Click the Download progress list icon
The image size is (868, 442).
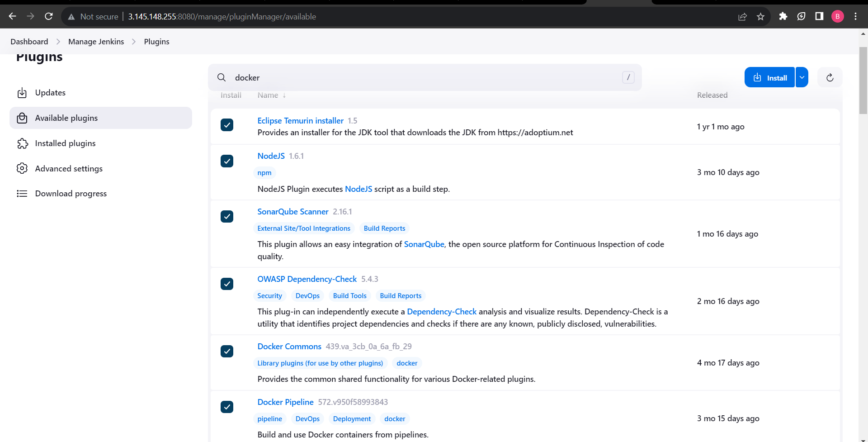pos(22,194)
